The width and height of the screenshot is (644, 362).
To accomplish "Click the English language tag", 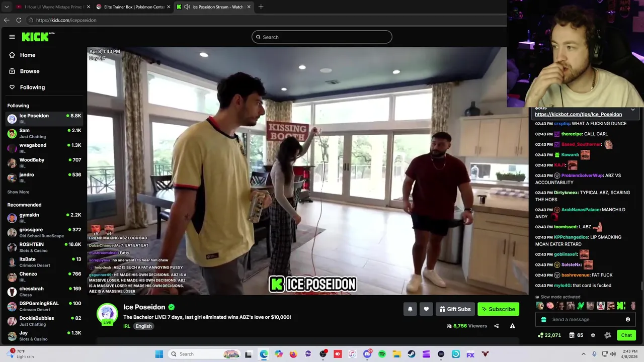I will (143, 326).
